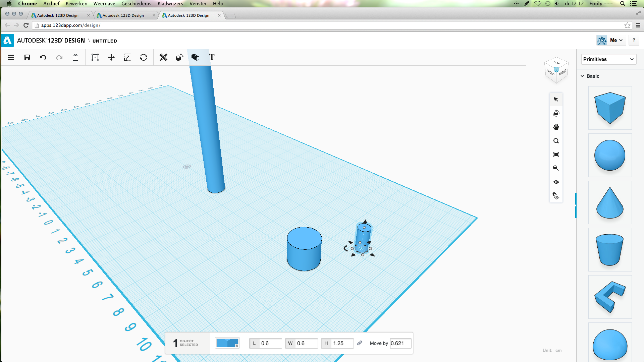Select the sphere primitive thumbnail
Image resolution: width=644 pixels, height=362 pixels.
[610, 155]
